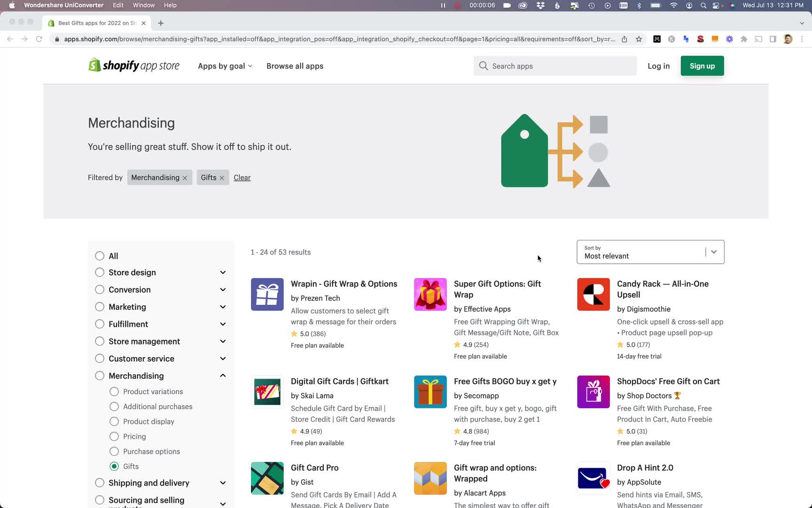Remove the Merchandising filter tag
The image size is (812, 508).
tap(185, 178)
